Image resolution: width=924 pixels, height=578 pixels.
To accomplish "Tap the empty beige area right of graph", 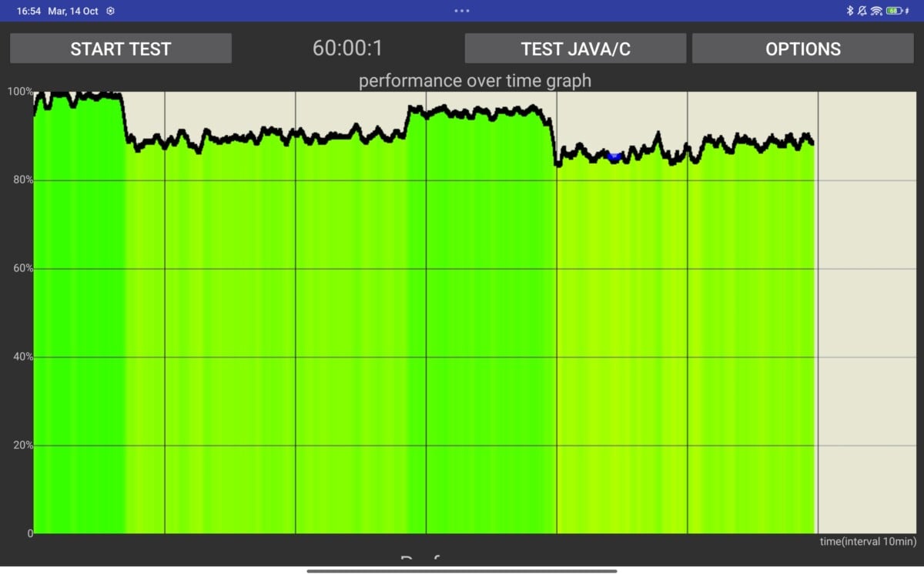I will pos(866,308).
